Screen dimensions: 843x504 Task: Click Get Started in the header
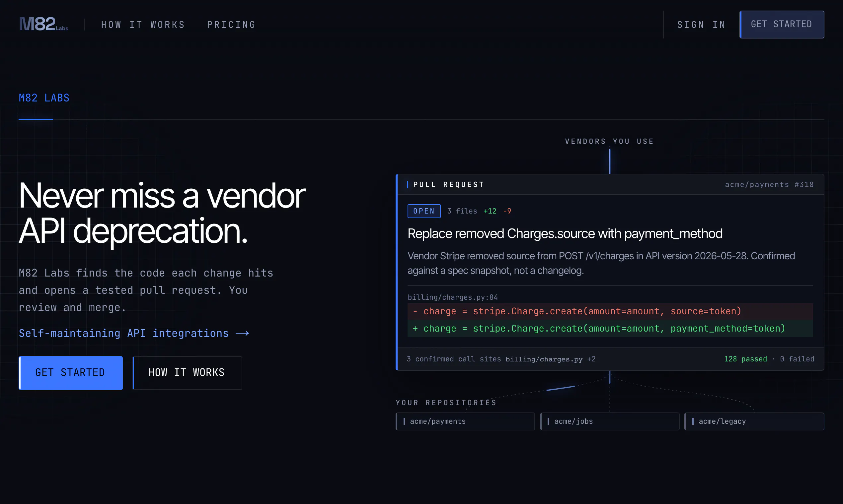(782, 25)
